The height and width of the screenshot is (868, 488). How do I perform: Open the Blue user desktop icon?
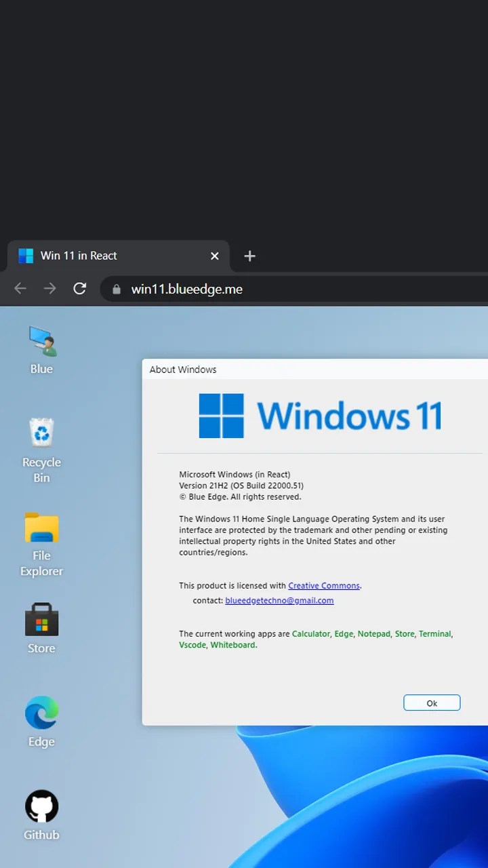click(41, 350)
